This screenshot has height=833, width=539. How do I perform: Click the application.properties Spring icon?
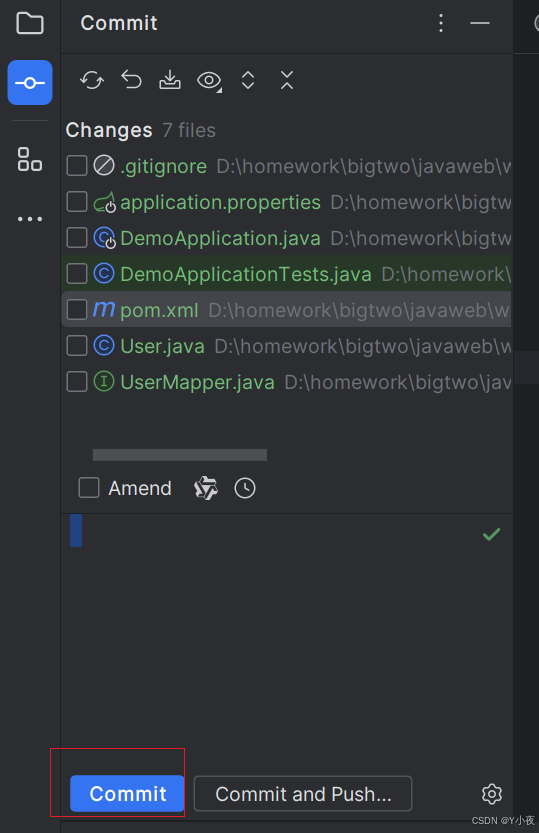pyautogui.click(x=105, y=202)
